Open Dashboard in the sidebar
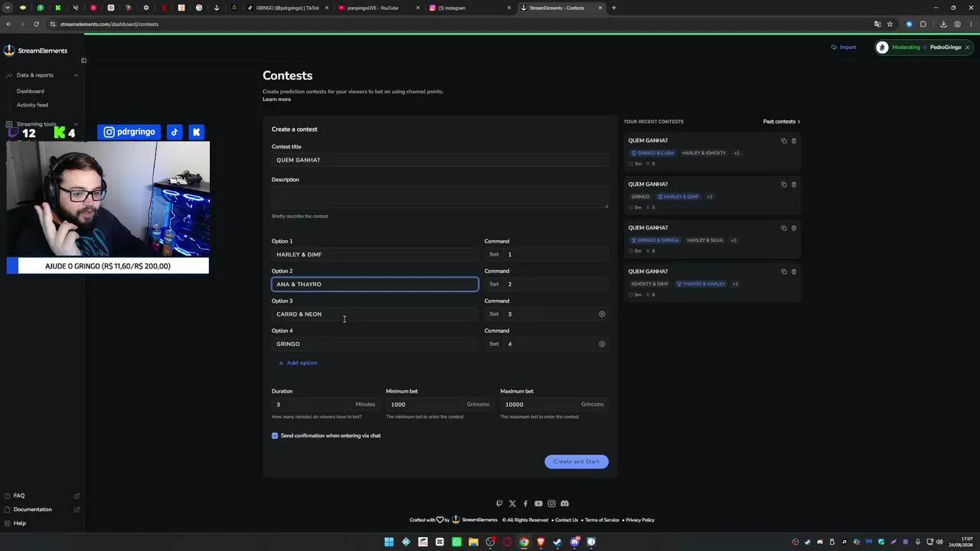 31,91
